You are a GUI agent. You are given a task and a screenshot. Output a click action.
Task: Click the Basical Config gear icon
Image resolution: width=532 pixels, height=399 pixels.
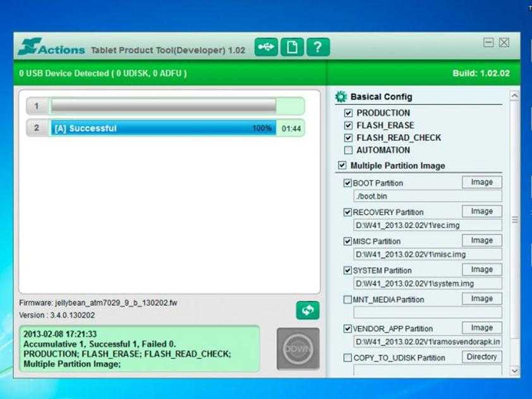[x=341, y=97]
